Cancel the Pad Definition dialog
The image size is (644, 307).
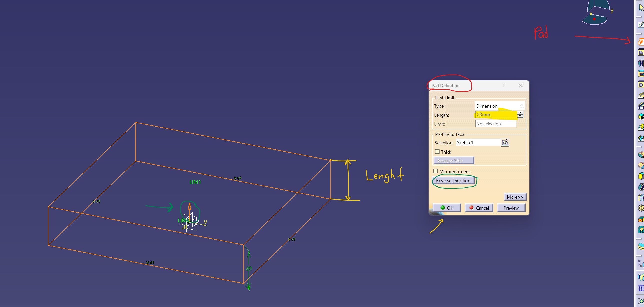(x=479, y=208)
